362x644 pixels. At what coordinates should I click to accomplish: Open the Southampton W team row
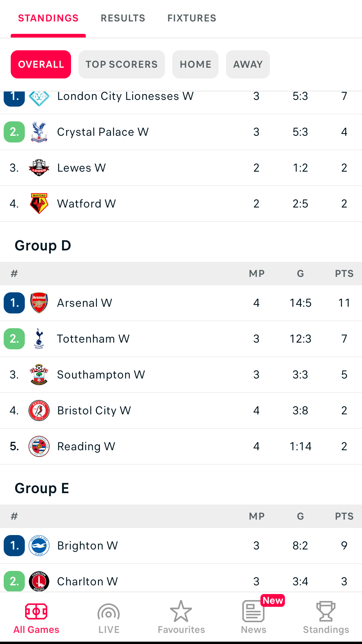[x=181, y=375]
